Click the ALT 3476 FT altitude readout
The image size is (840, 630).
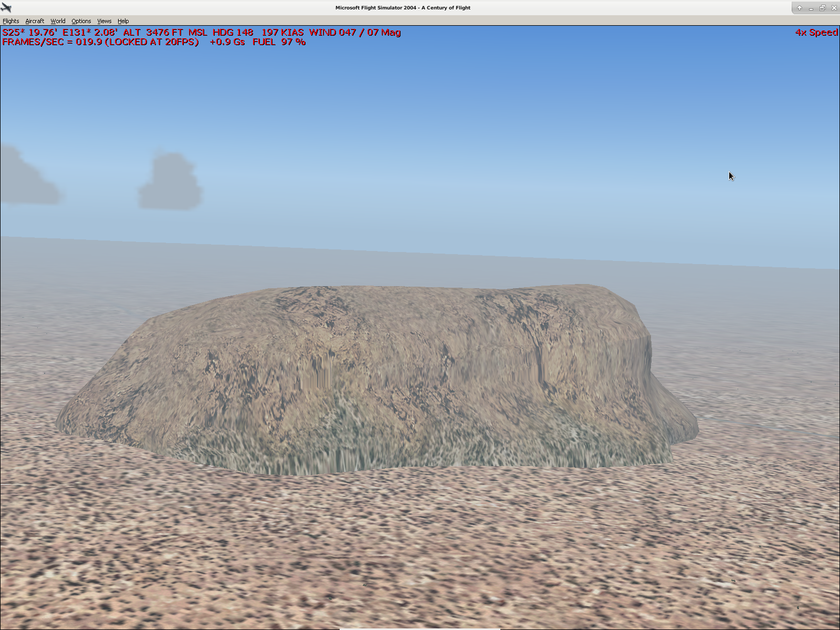tap(165, 33)
